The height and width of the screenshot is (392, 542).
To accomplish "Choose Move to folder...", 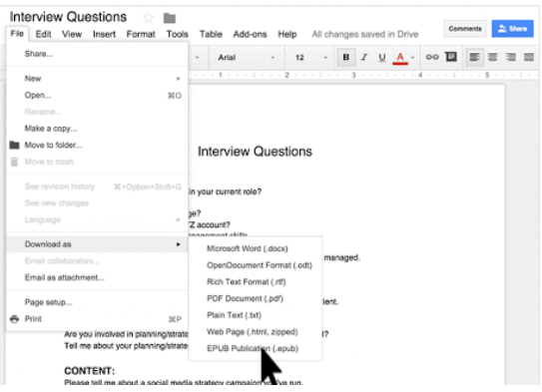I will click(x=97, y=145).
